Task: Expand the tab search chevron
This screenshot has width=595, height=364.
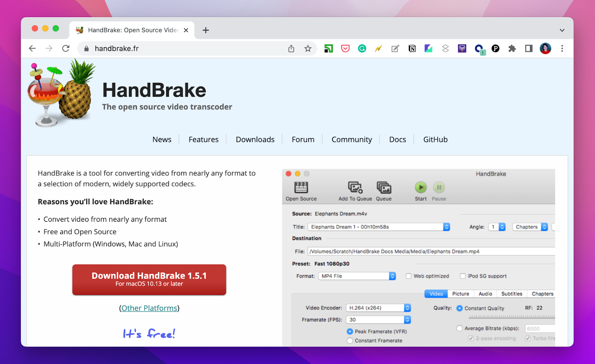Action: [562, 30]
